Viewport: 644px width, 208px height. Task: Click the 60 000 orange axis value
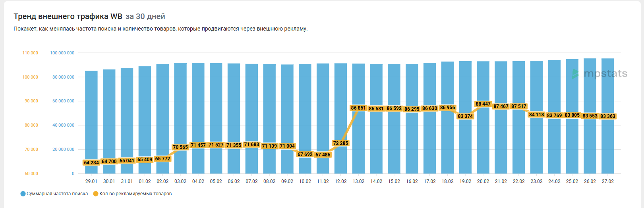coord(31,173)
